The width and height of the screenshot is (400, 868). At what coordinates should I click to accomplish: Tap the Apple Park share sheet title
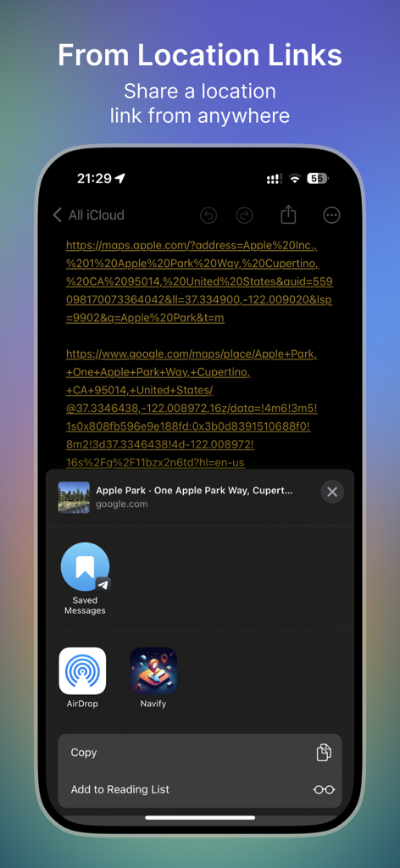194,491
